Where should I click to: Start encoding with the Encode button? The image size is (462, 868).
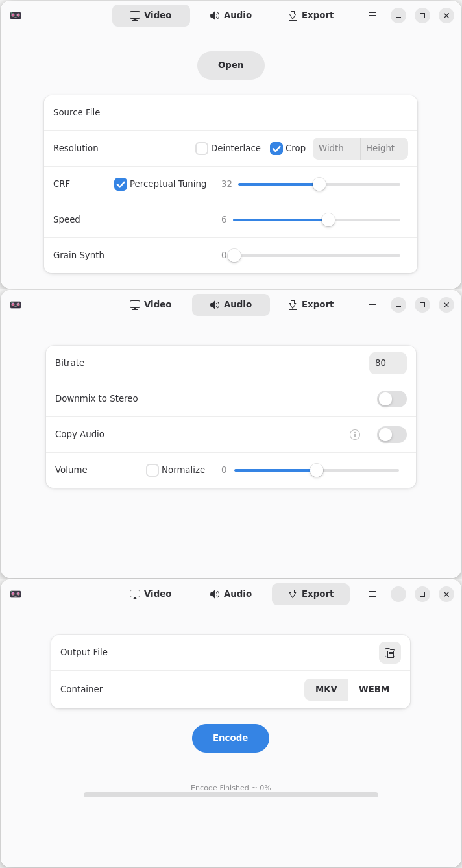tap(230, 738)
